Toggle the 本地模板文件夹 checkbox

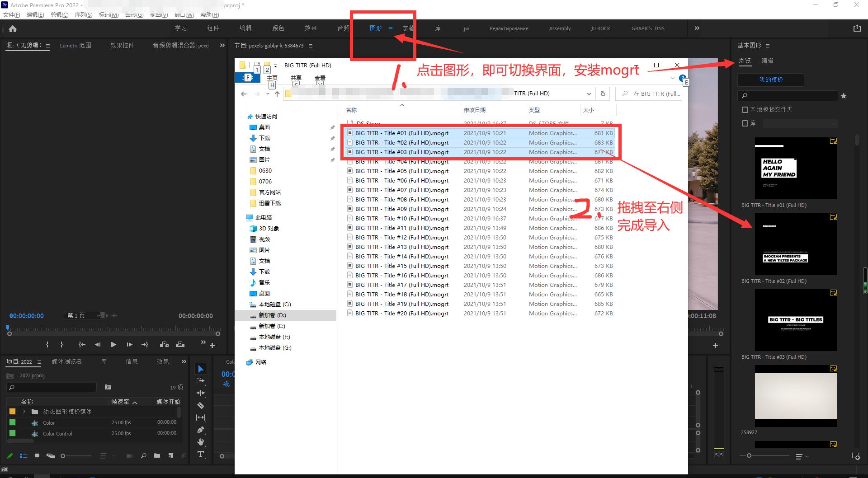click(745, 110)
